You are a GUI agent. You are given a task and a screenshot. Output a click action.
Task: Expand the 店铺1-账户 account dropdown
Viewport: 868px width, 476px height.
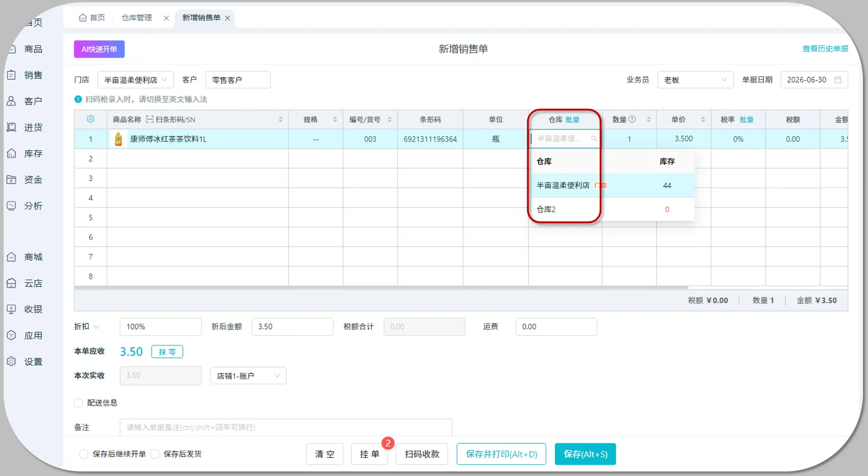pos(248,376)
